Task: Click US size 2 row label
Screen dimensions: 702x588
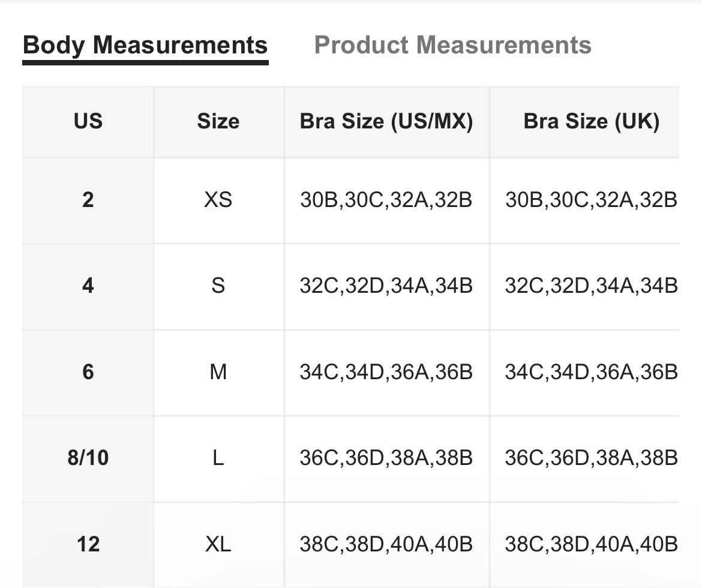Action: pos(88,200)
